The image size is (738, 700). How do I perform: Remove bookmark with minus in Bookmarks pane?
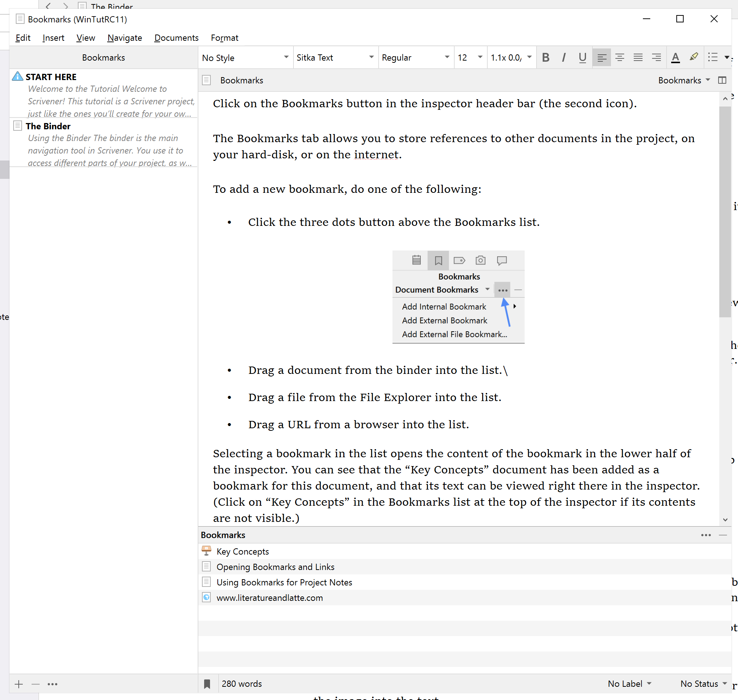click(723, 535)
